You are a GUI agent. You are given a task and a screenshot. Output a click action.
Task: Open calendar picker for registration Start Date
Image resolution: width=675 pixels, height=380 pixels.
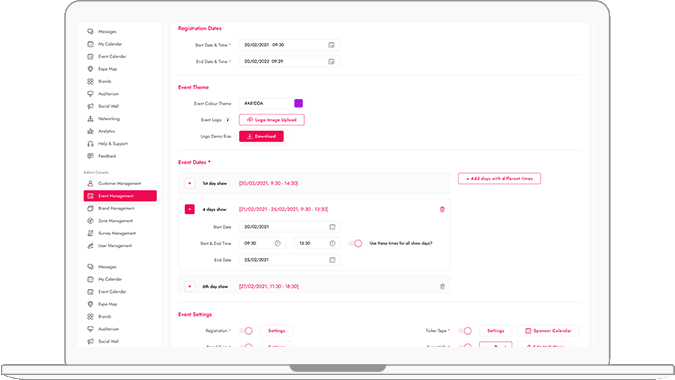(331, 45)
